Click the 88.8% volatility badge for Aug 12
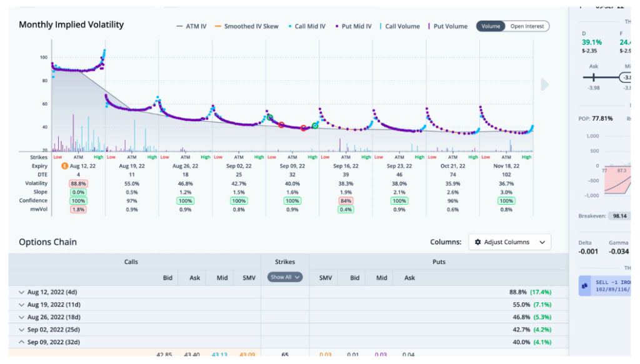Viewport: 640px width, 364px height. point(78,184)
